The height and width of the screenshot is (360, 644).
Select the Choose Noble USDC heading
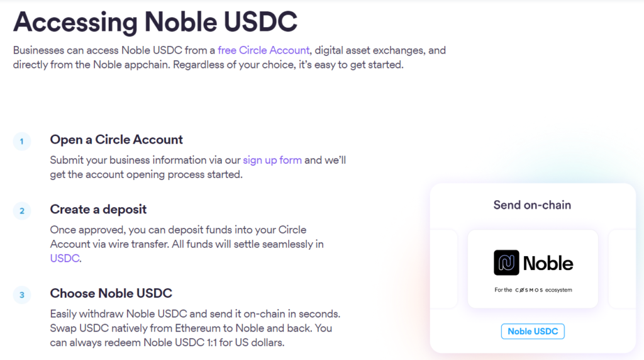click(111, 293)
